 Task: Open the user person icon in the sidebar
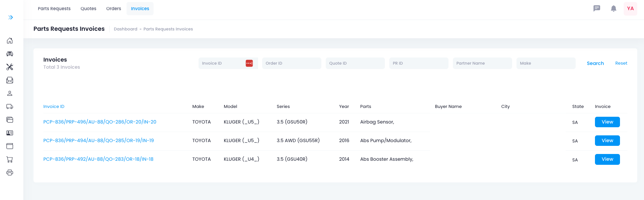[x=10, y=93]
